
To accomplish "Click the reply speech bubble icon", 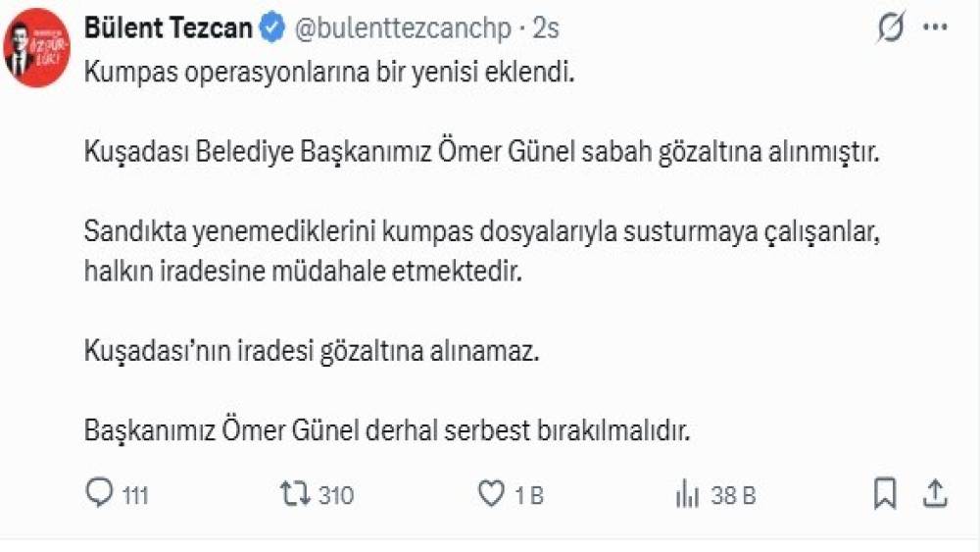I will pyautogui.click(x=100, y=494).
